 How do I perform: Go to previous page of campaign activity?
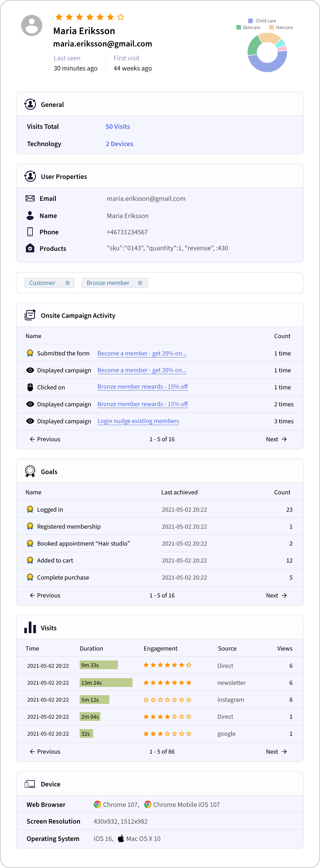pyautogui.click(x=45, y=439)
